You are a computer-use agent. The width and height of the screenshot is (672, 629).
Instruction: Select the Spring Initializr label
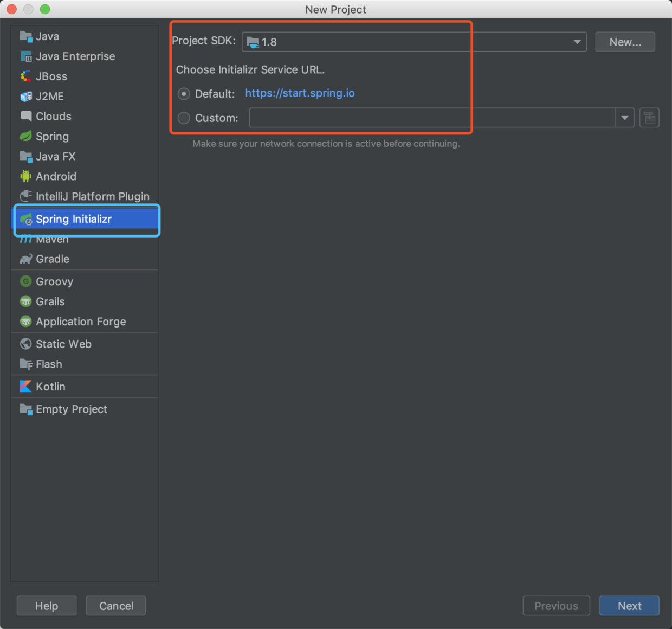(74, 219)
